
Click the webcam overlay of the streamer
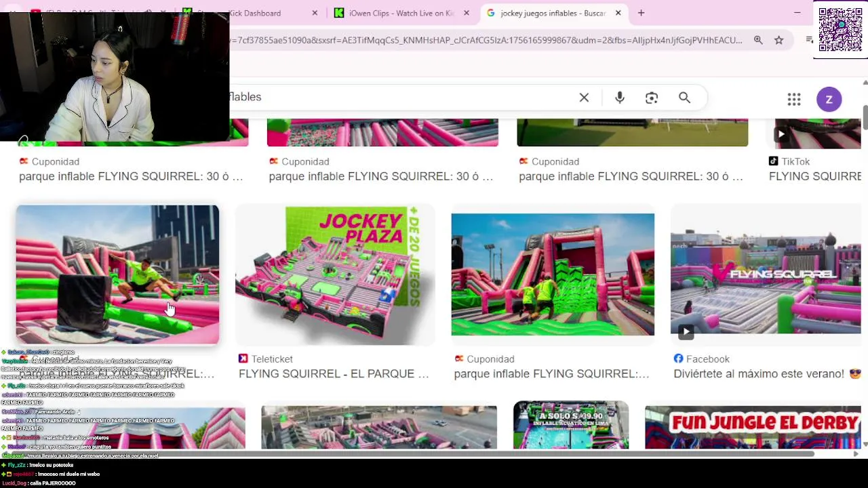(x=115, y=76)
